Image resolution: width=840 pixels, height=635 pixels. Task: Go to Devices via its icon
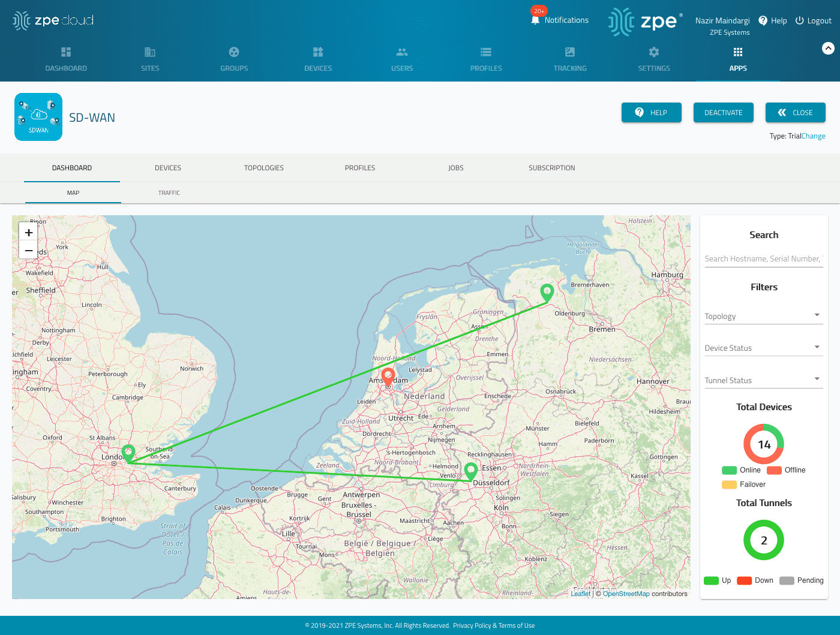318,52
